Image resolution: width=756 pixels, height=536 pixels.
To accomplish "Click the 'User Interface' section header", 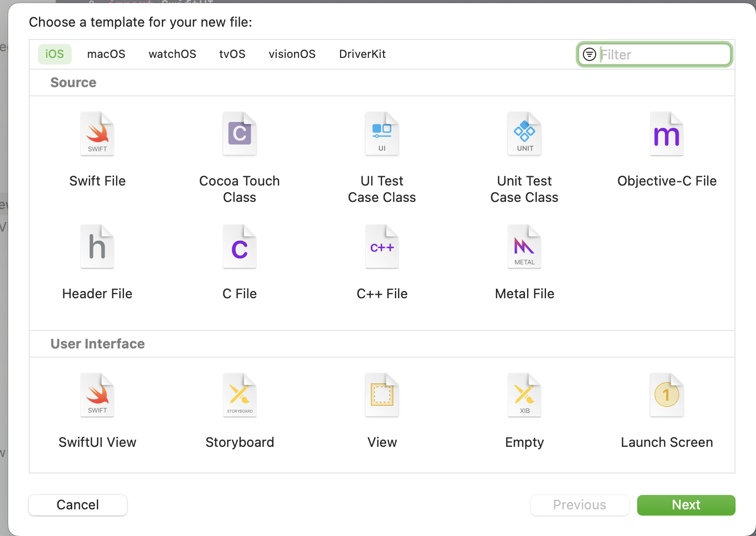I will 98,344.
